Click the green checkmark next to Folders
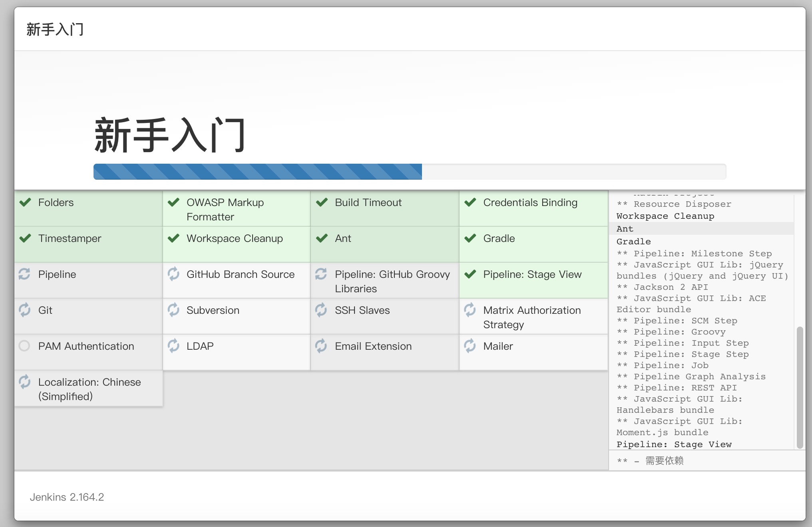The height and width of the screenshot is (527, 812). click(25, 202)
